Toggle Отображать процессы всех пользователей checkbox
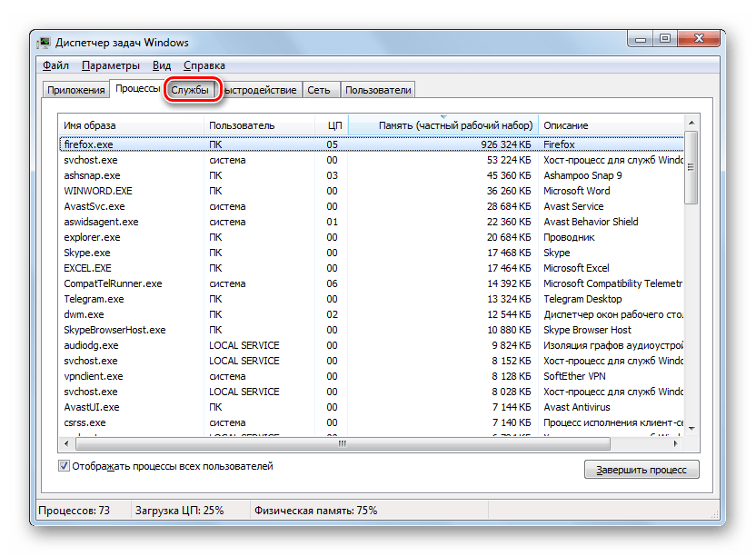This screenshot has width=756, height=556. tap(64, 466)
